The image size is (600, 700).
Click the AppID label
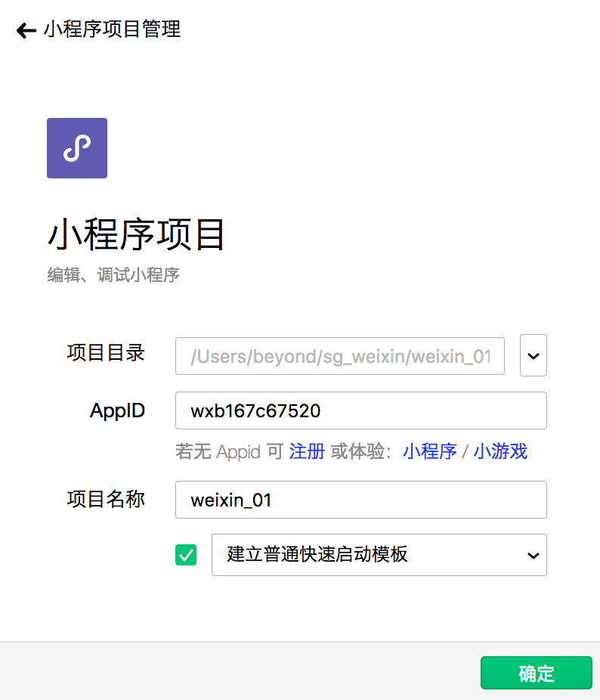pyautogui.click(x=117, y=410)
